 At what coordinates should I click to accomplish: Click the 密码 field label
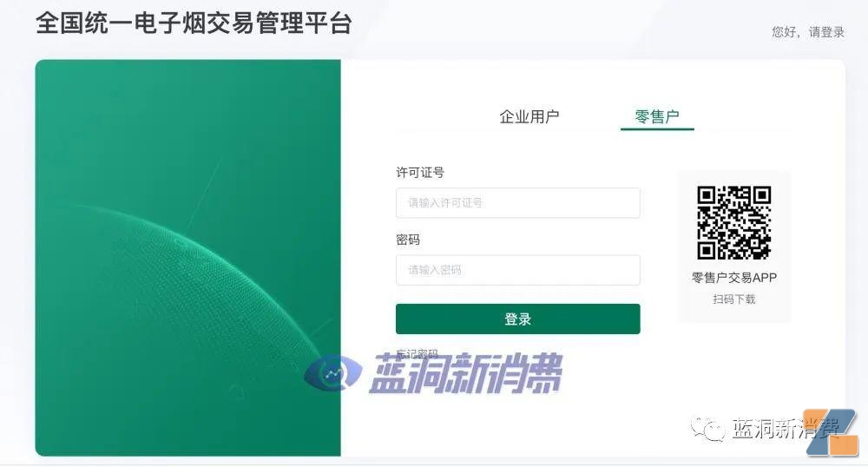[408, 240]
